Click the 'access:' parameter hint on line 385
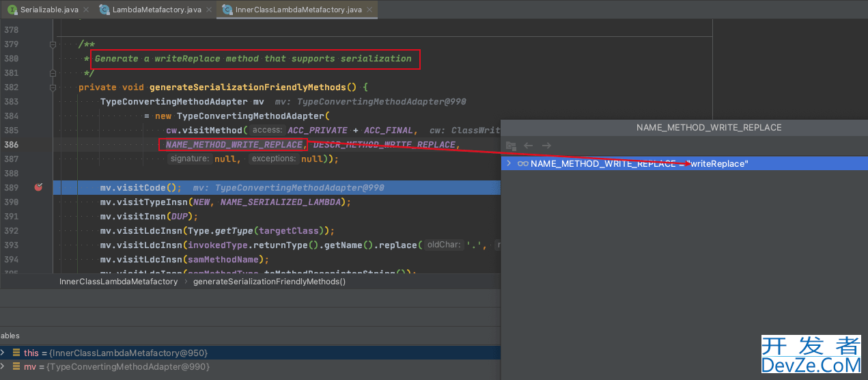The image size is (868, 380). pyautogui.click(x=267, y=131)
